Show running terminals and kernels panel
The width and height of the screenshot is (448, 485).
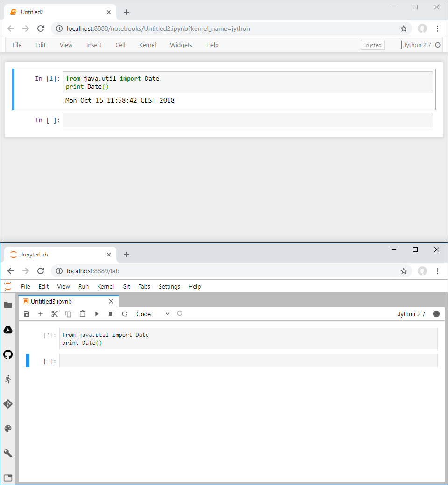tap(8, 379)
